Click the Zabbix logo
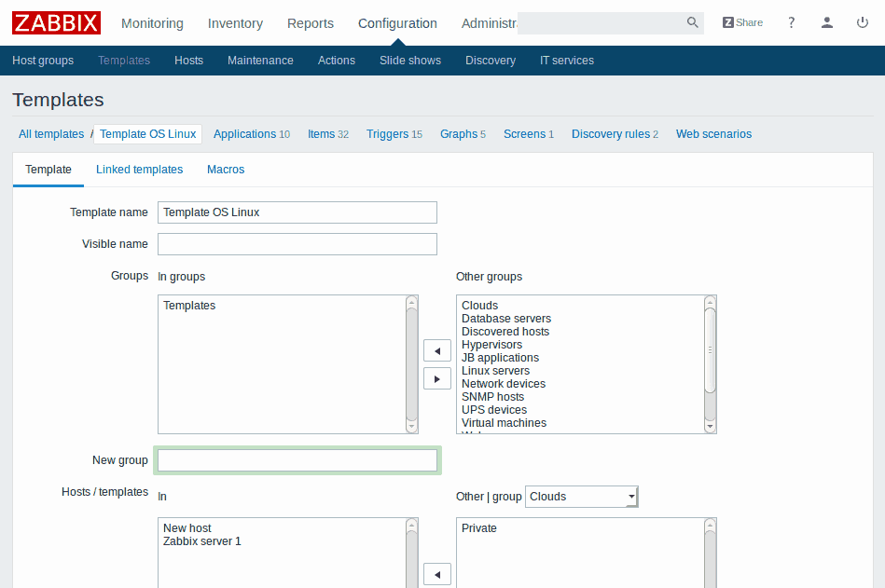The image size is (885, 588). click(x=56, y=22)
